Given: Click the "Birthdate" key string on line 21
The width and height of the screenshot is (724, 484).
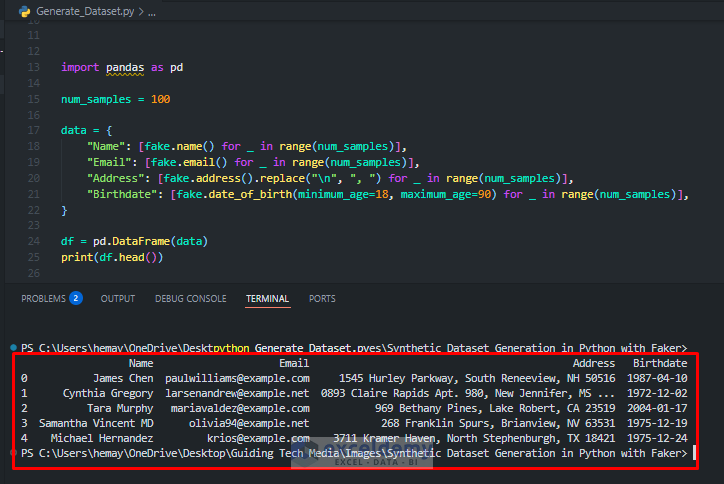Looking at the screenshot, I should click(x=122, y=194).
